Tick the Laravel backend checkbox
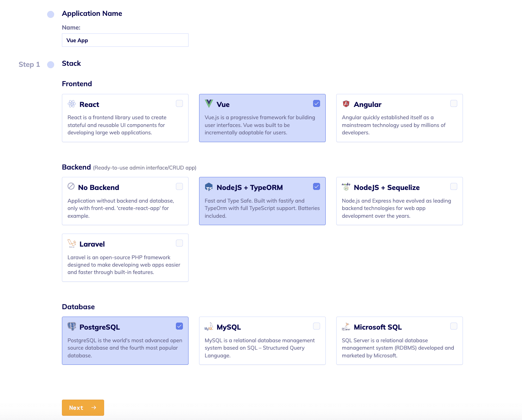Screen dimensions: 522x420 (179, 243)
